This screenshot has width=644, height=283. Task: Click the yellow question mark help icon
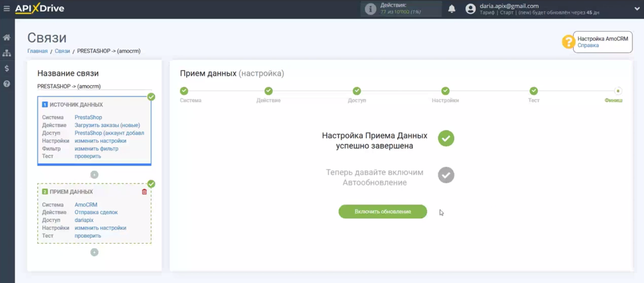coord(568,42)
